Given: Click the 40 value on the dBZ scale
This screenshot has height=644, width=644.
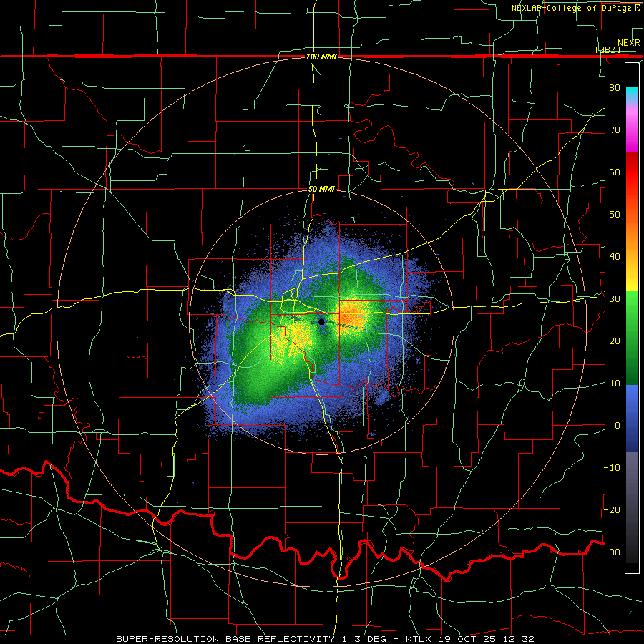Looking at the screenshot, I should click(x=615, y=257).
